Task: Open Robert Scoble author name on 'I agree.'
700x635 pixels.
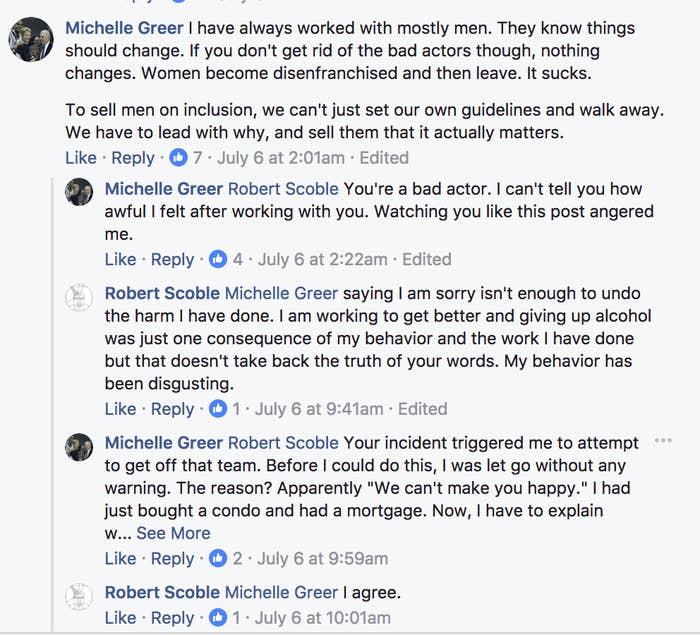Action: [162, 593]
